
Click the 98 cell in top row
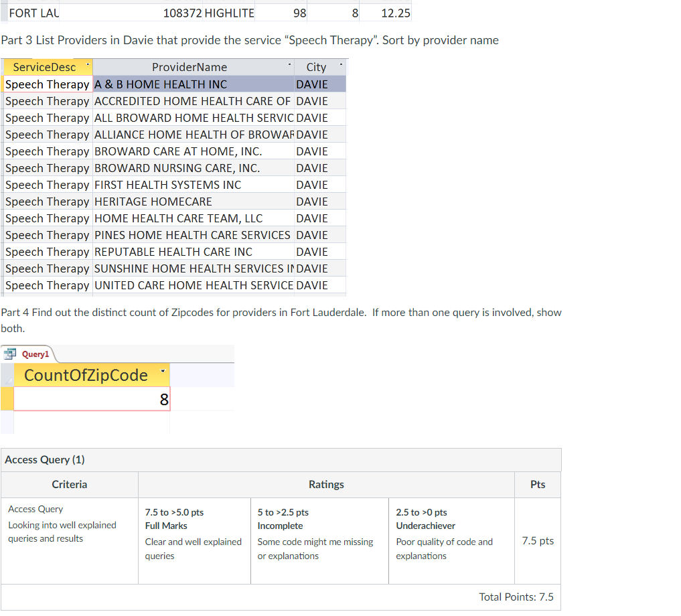[281, 13]
